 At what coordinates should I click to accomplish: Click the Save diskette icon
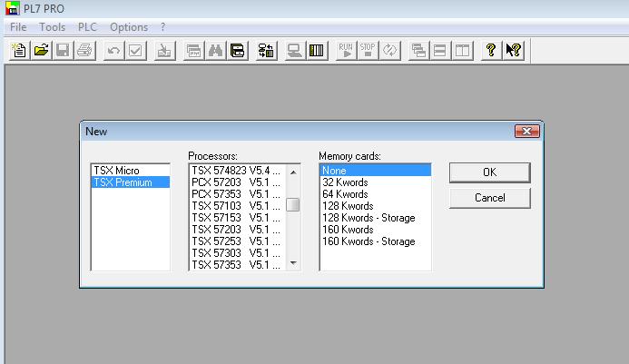pos(63,51)
